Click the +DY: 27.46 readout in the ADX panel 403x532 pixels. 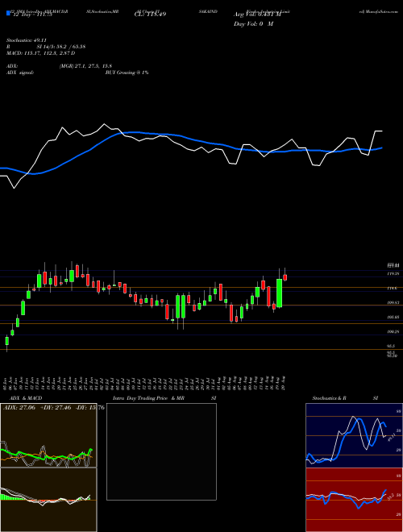click(56, 408)
